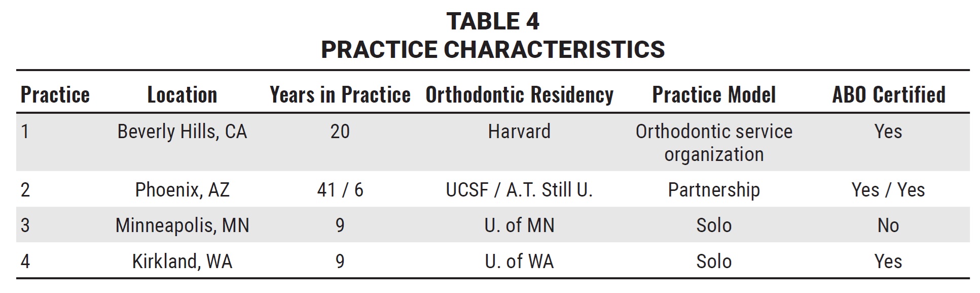Viewport: 980px width, 293px height.
Task: Select the UCSF / A.T. Still U. cell
Action: (x=519, y=190)
